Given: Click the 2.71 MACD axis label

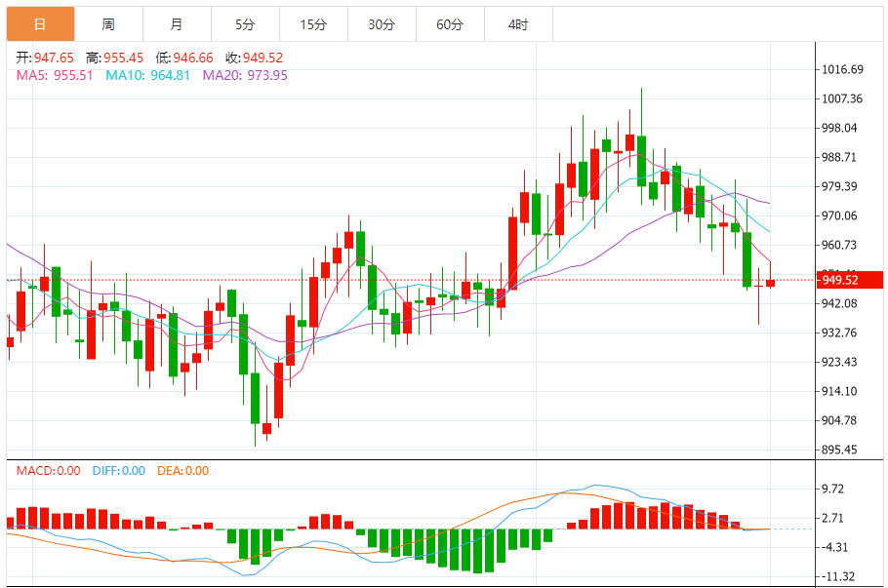Looking at the screenshot, I should coord(833,519).
